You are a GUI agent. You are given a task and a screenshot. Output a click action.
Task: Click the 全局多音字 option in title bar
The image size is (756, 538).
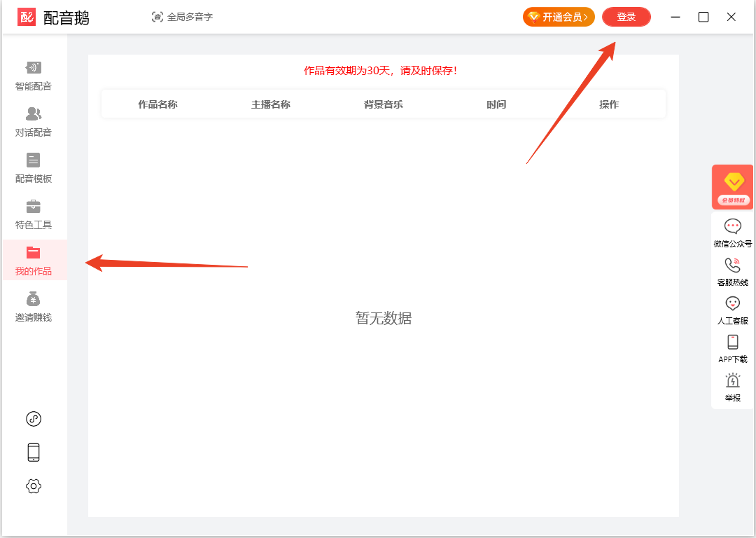pos(182,17)
